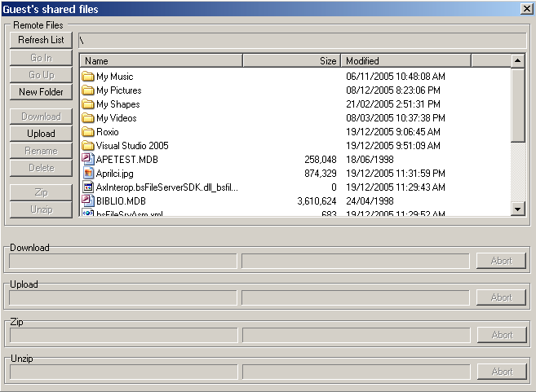Click the Aprilci.jpg image file icon
The height and width of the screenshot is (392, 536).
coord(88,173)
